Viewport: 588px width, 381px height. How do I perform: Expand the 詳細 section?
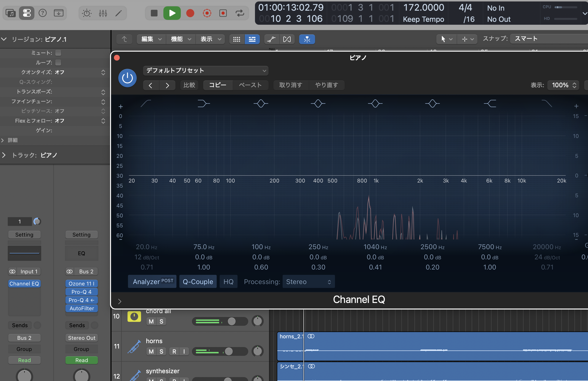(x=2, y=140)
